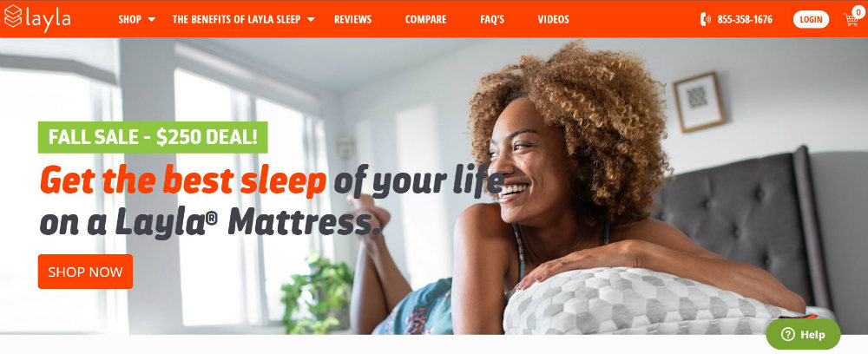The image size is (868, 354).
Task: Open the COMPARE page
Action: tap(425, 19)
